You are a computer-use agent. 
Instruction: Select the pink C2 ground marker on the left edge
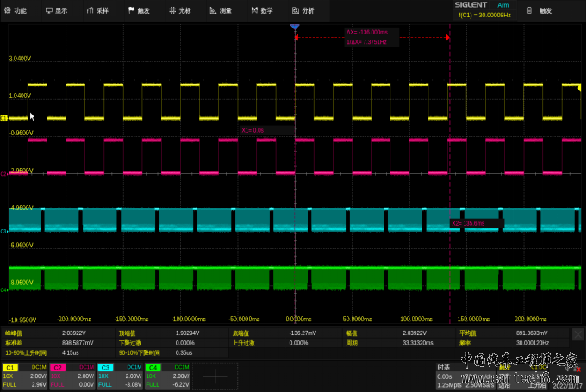pyautogui.click(x=3, y=174)
